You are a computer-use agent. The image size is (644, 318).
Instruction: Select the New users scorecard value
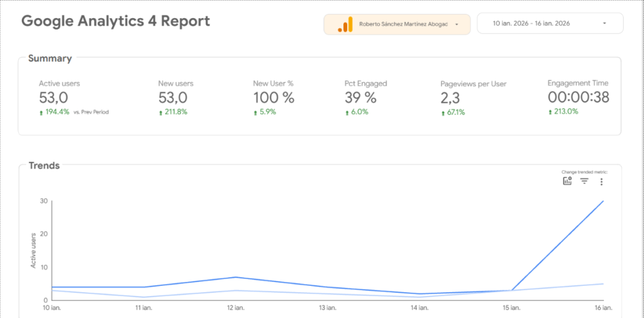click(x=173, y=98)
